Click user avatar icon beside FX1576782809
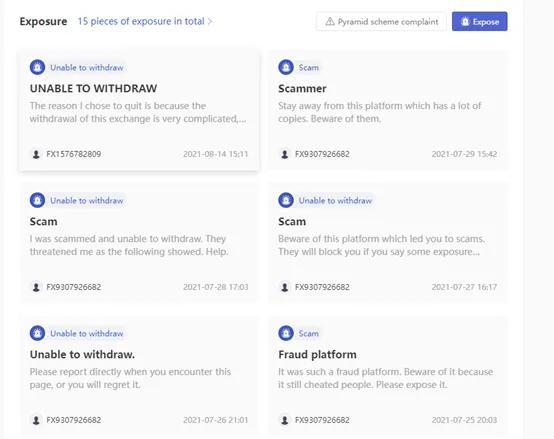 (x=36, y=154)
